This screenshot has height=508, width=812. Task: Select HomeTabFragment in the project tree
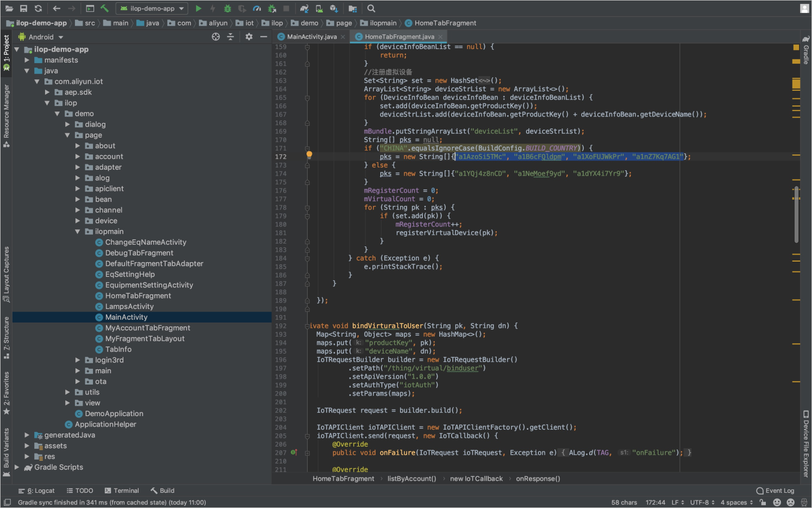[138, 296]
